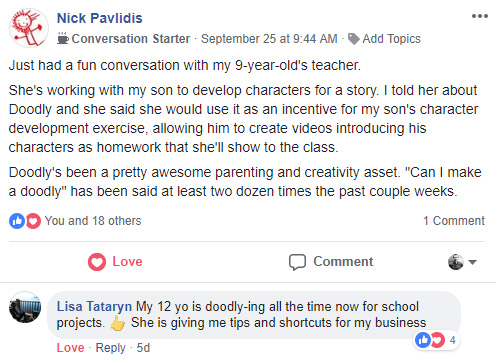Click the Nick Pavlidis name link
The image size is (496, 364).
(100, 18)
